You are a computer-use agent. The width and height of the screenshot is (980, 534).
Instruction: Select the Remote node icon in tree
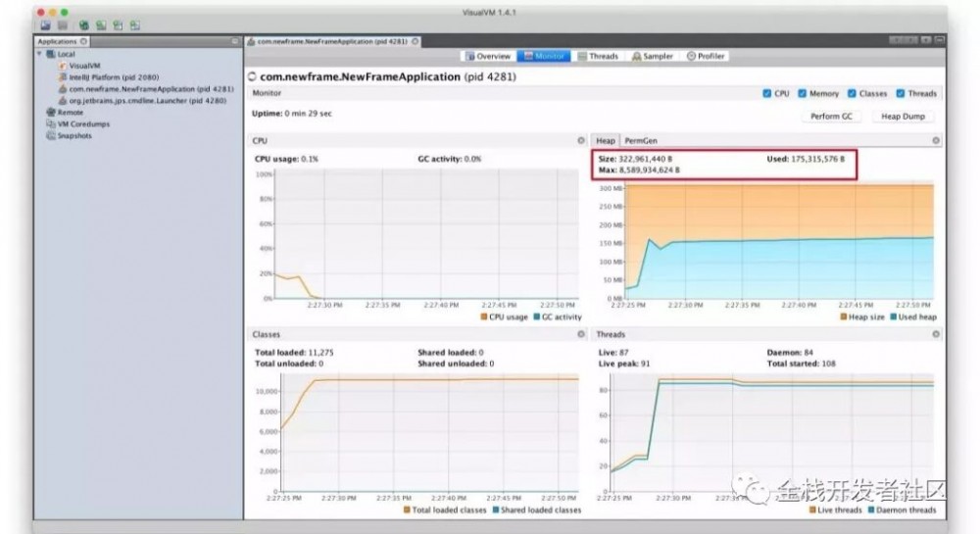(51, 113)
